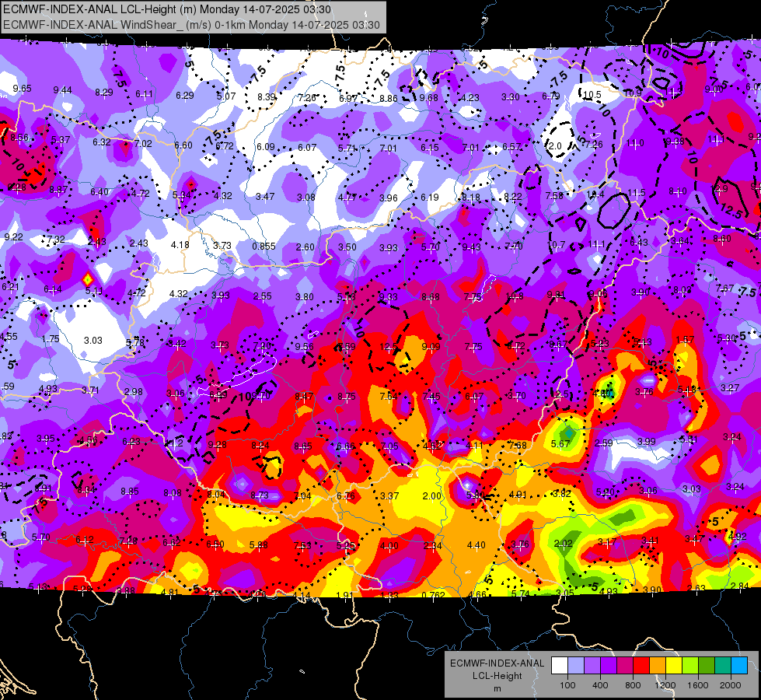
Task: Click the wind shear value 2.02
Action: pos(564,544)
